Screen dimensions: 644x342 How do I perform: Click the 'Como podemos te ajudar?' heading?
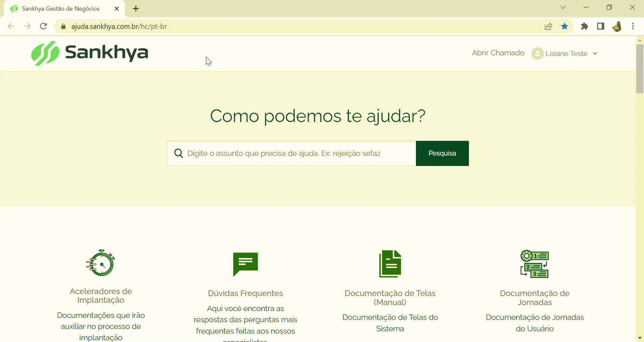point(318,116)
